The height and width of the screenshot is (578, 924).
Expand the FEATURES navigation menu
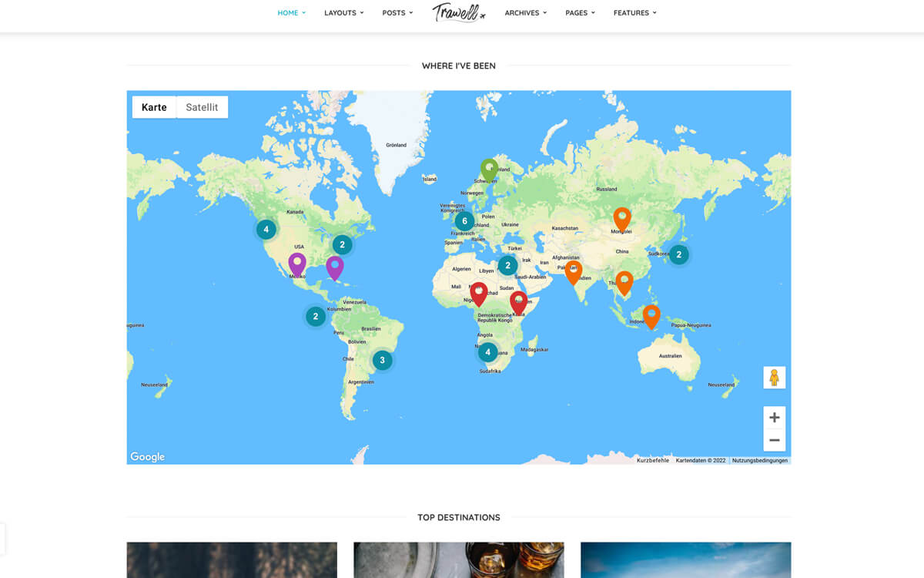pos(635,13)
